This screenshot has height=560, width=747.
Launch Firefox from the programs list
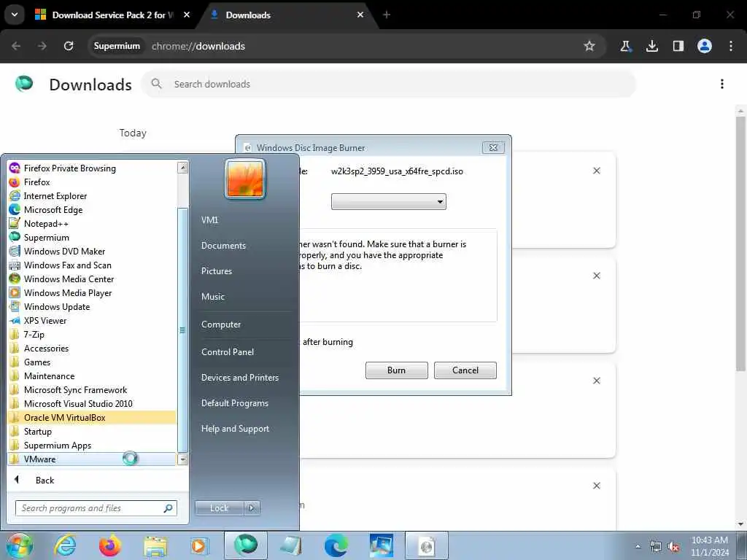[x=91, y=182]
